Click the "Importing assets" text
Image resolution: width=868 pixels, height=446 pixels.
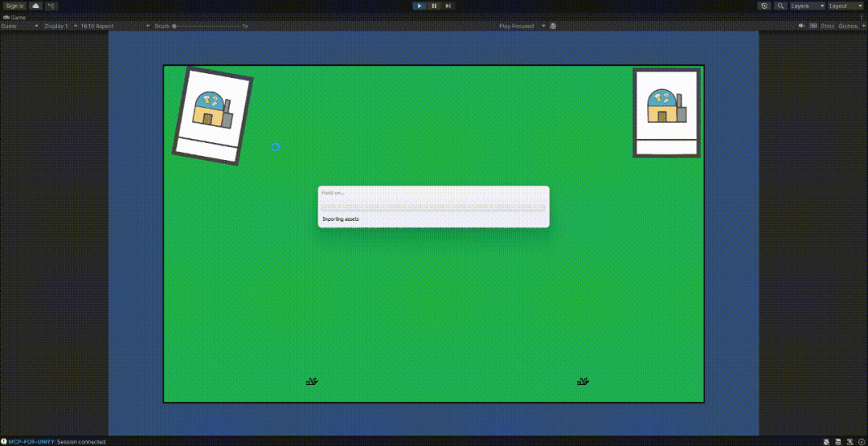click(341, 219)
